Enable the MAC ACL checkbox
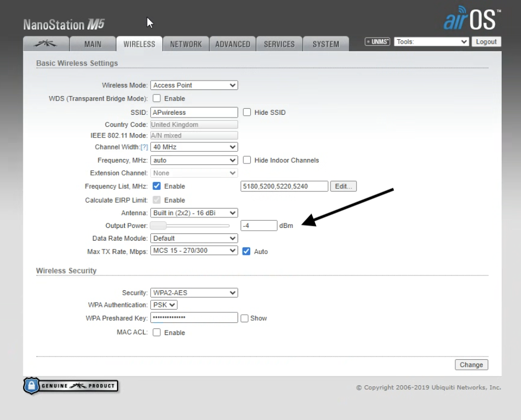 156,332
